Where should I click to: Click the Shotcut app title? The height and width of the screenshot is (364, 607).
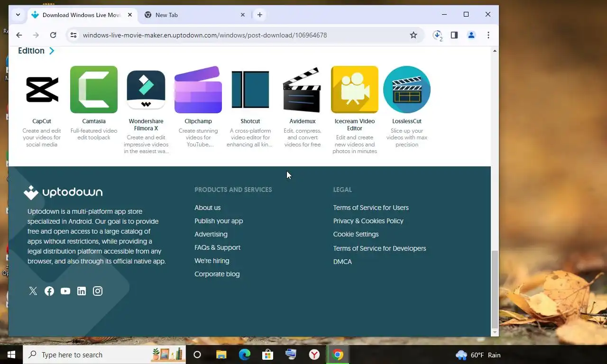coord(250,121)
